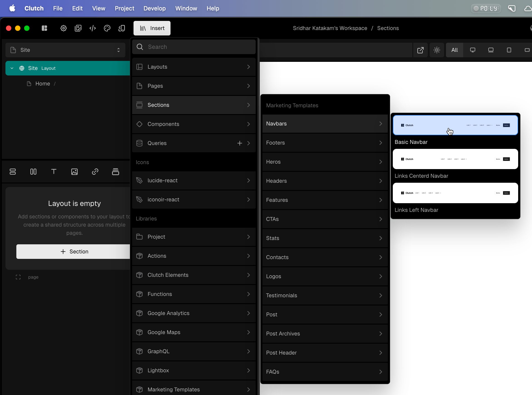532x395 pixels.
Task: Expand the Features chevron
Action: coord(381,200)
